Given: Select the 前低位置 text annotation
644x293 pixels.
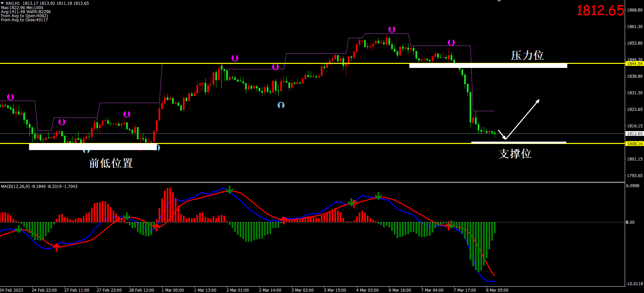Looking at the screenshot, I should coord(111,163).
